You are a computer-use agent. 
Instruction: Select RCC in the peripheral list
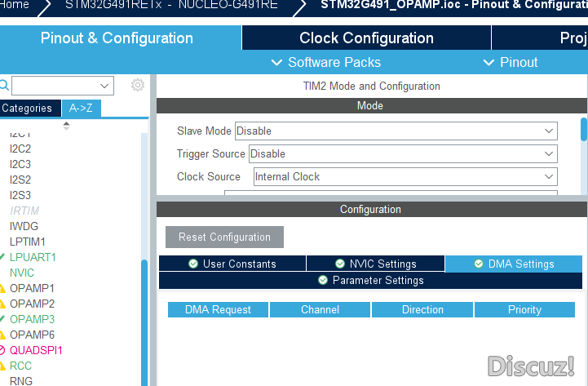(20, 366)
